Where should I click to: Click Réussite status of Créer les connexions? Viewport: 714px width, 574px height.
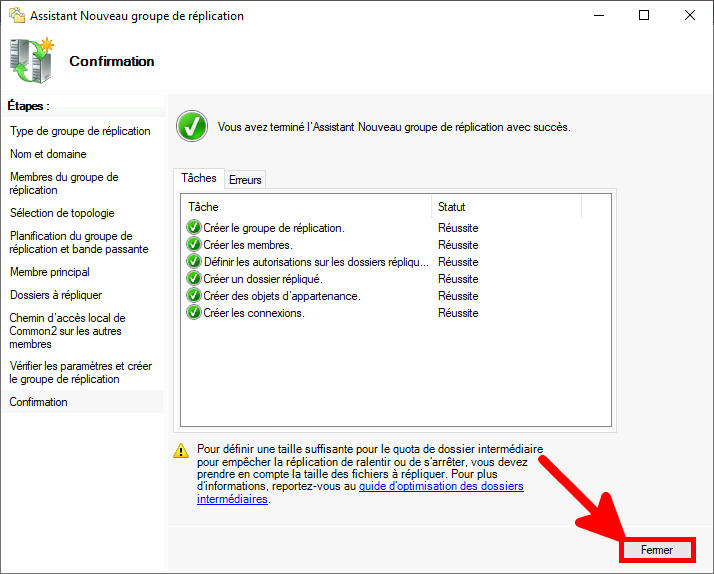coord(458,313)
